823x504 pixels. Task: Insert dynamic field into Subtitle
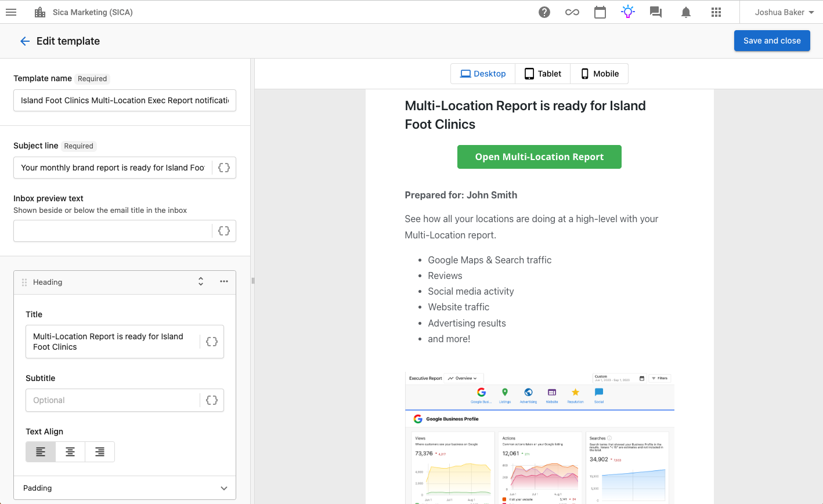click(212, 400)
